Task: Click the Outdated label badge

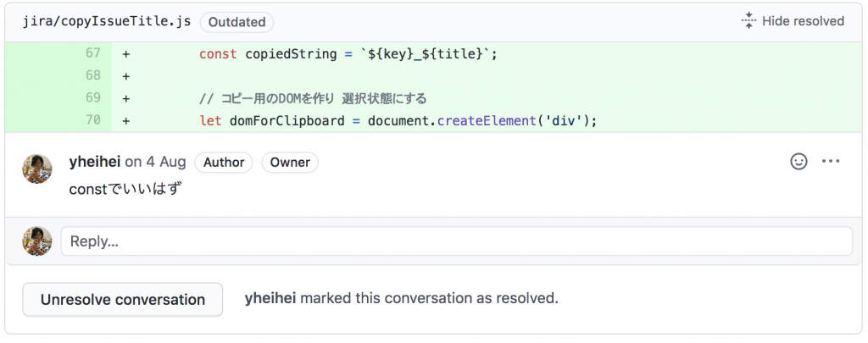Action: pos(237,22)
